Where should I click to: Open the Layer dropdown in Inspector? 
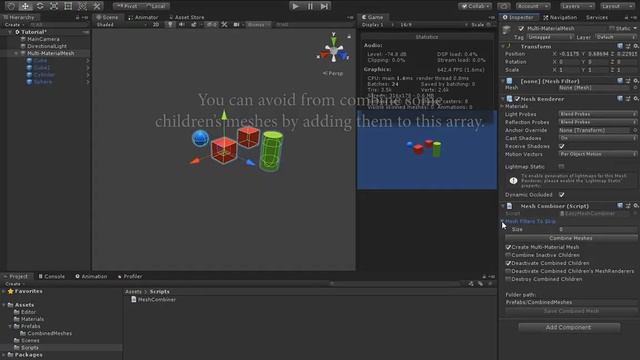pos(616,37)
